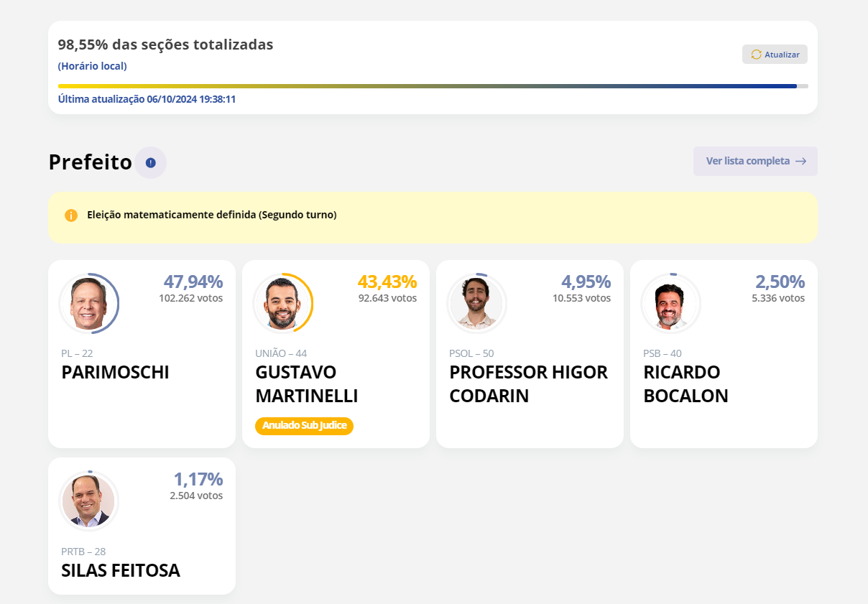Click Gustavo Martinelli's candidate photo

[x=282, y=304]
